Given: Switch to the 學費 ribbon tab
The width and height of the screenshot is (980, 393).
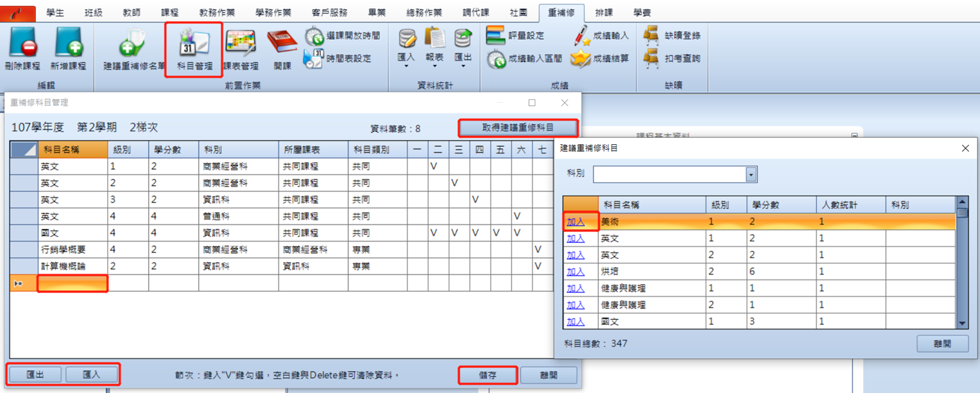Looking at the screenshot, I should [641, 12].
